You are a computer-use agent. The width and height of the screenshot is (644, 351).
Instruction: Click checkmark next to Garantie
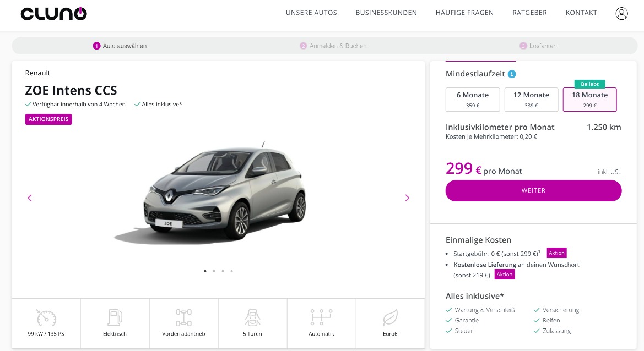(x=449, y=320)
